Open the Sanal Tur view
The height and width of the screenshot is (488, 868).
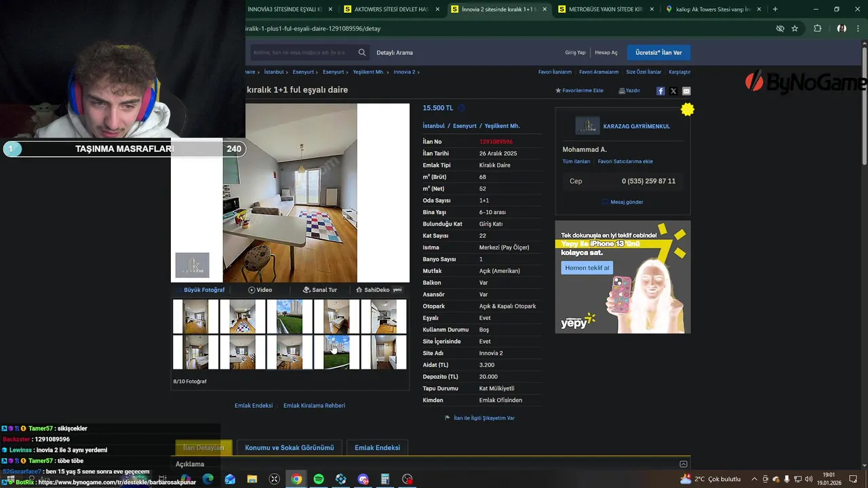pyautogui.click(x=320, y=290)
